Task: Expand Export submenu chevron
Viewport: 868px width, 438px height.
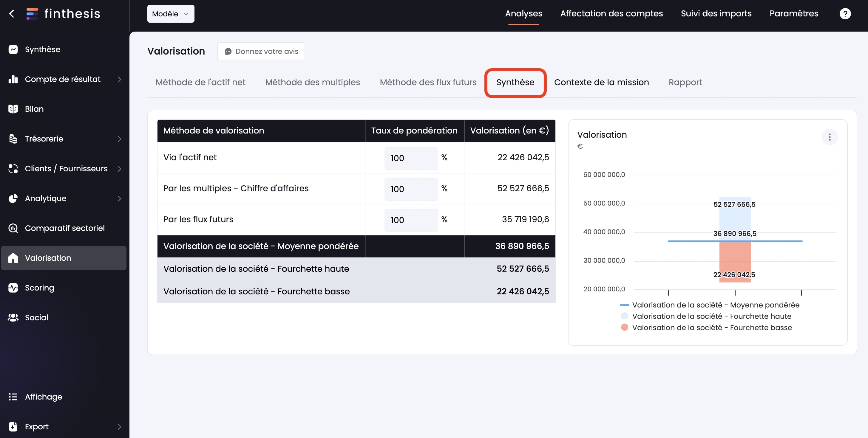Action: click(x=119, y=427)
